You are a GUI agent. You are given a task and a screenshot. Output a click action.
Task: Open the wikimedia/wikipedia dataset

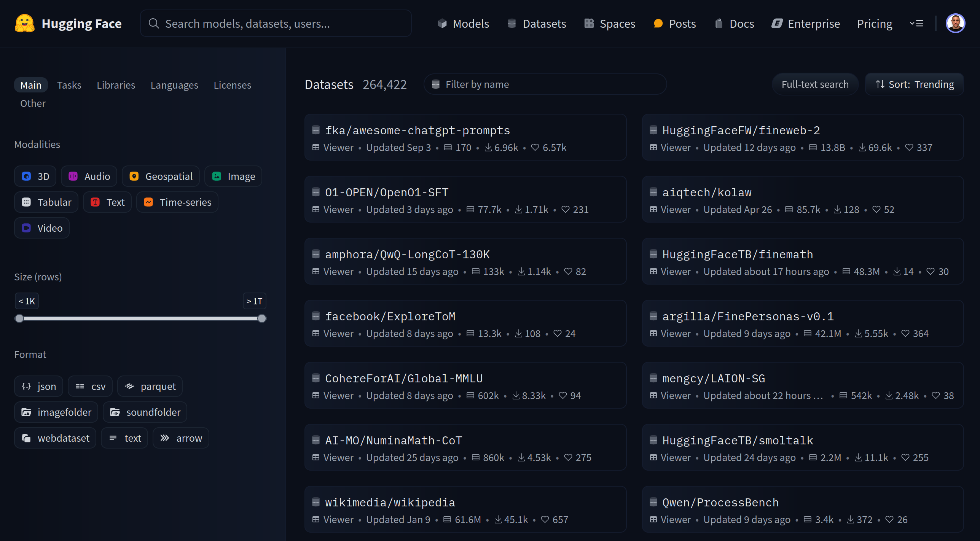[390, 502]
